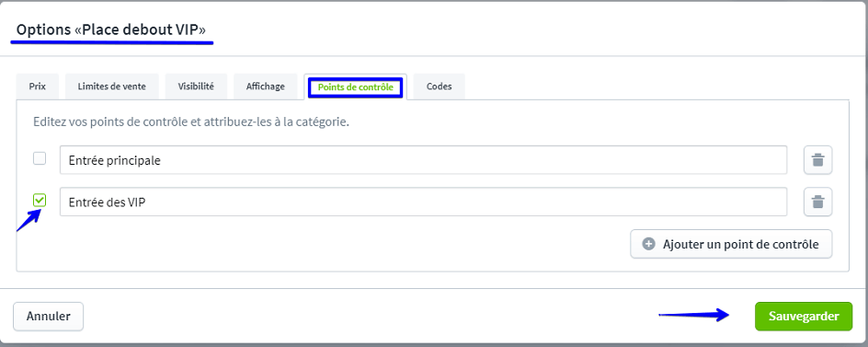
Task: Switch to the Prix tab
Action: click(x=38, y=87)
